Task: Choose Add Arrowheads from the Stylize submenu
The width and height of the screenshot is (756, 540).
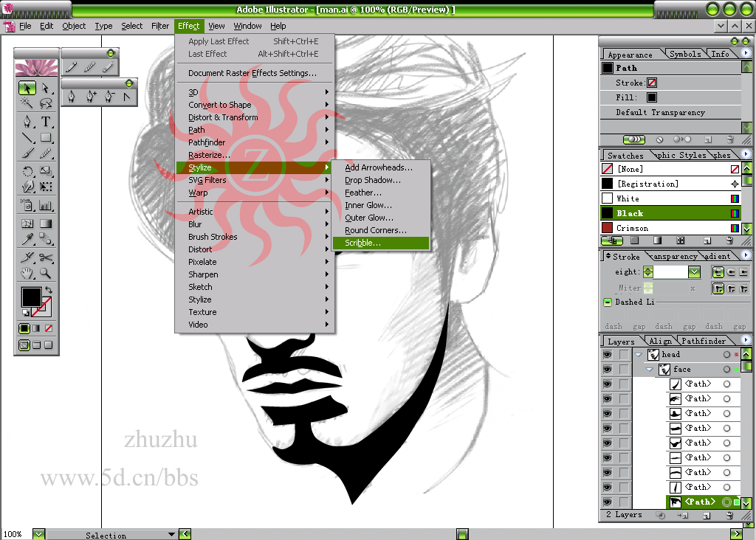Action: point(380,167)
